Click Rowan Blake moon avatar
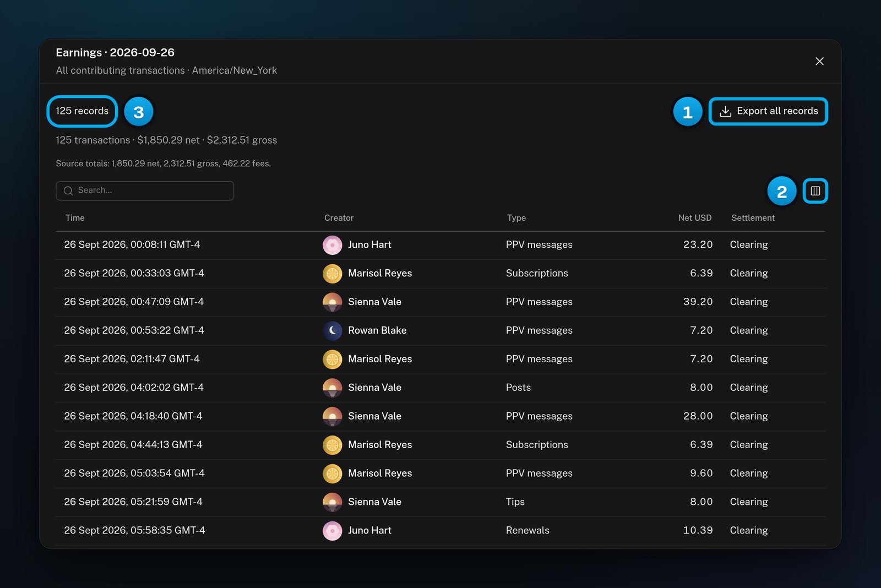 (x=332, y=331)
